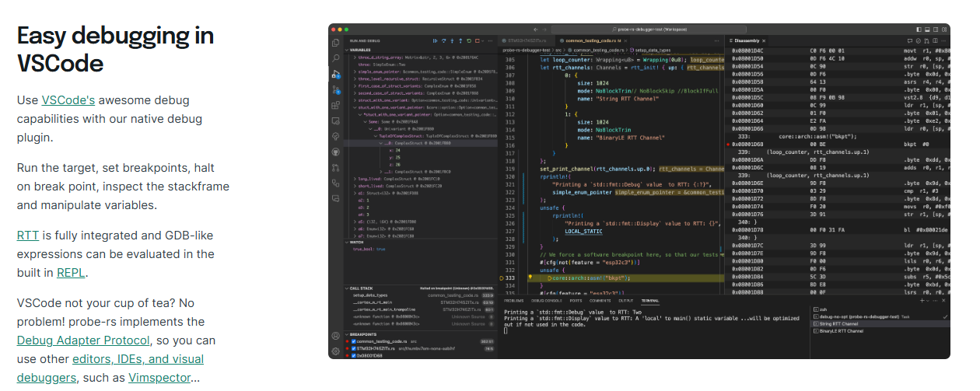This screenshot has height=391, width=980.
Task: Expand the three_d_string_array variable
Action: 355,58
